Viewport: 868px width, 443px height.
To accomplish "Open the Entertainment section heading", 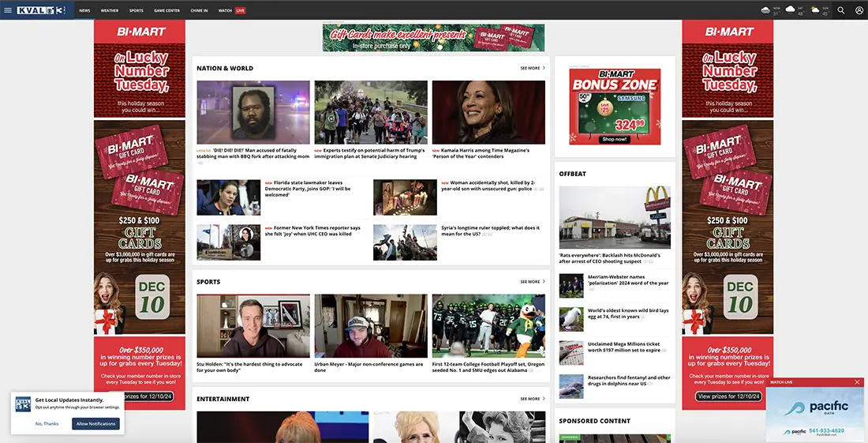I will (x=223, y=399).
